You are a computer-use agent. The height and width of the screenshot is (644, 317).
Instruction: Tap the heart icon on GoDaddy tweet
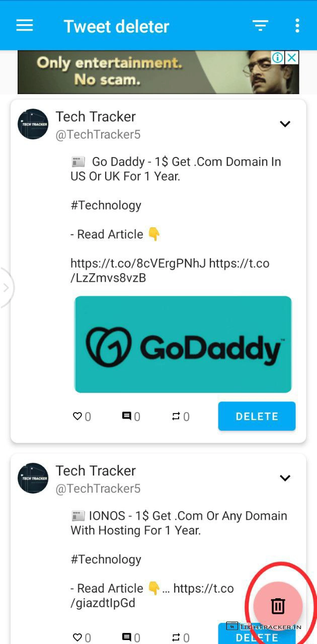pyautogui.click(x=77, y=416)
